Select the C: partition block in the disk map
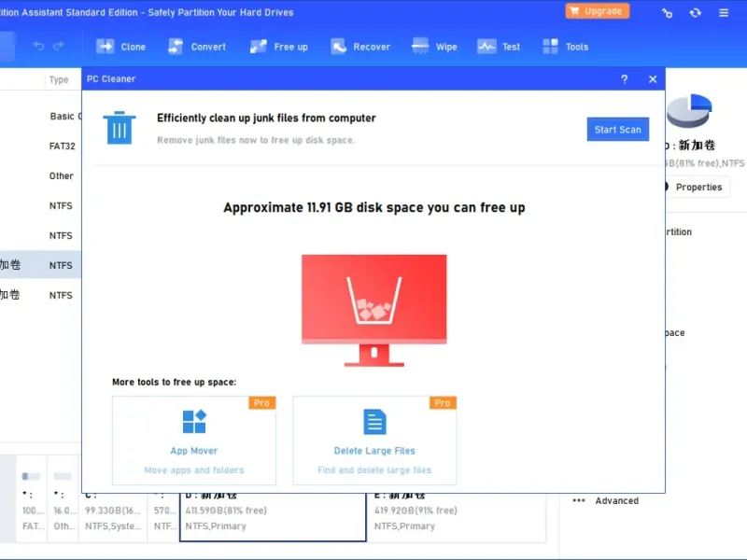 [113, 518]
